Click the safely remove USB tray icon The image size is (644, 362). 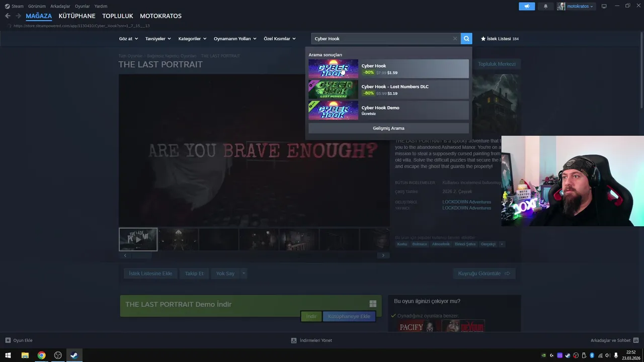pyautogui.click(x=584, y=355)
